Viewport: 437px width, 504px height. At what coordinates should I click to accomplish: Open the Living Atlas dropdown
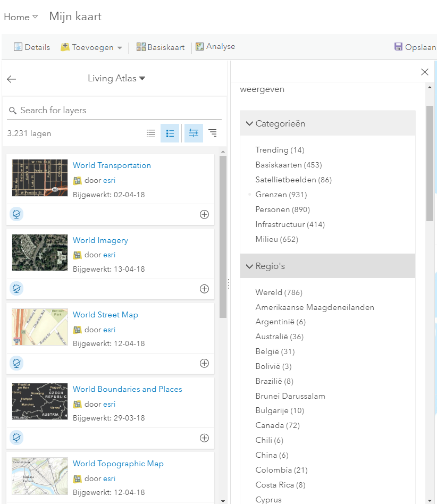coord(116,79)
